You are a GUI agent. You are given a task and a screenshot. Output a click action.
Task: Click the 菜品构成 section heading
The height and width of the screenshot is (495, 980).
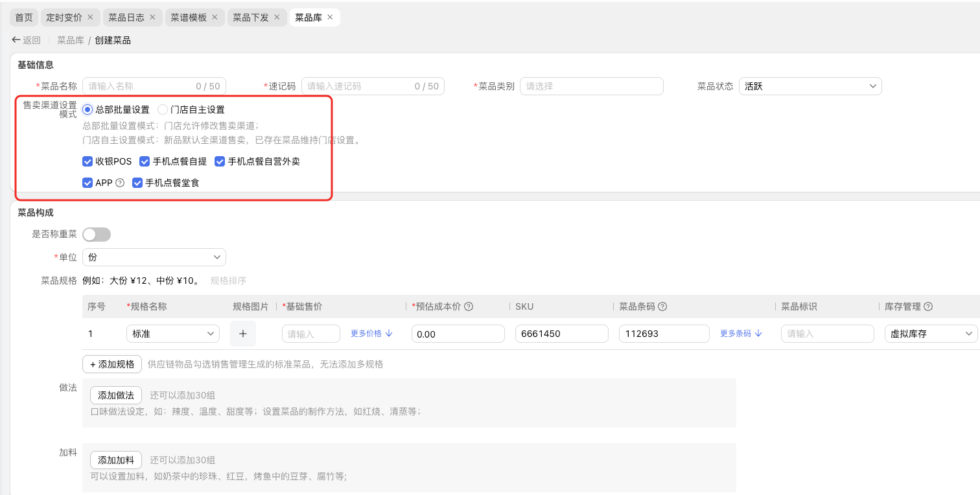click(x=36, y=213)
